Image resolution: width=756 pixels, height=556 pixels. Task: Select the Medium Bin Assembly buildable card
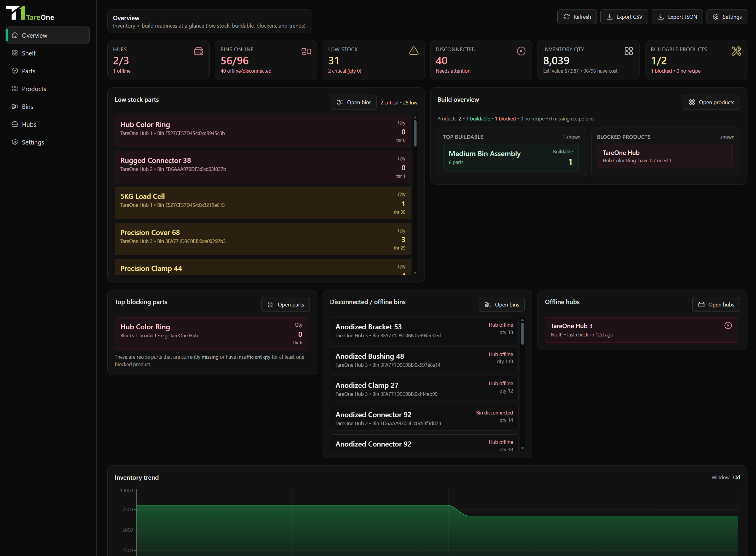click(511, 158)
